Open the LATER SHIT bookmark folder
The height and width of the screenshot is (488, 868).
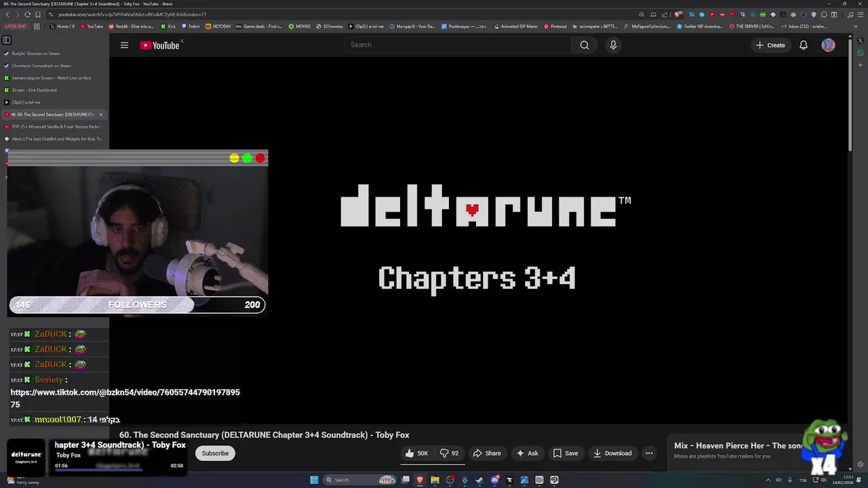(x=16, y=26)
